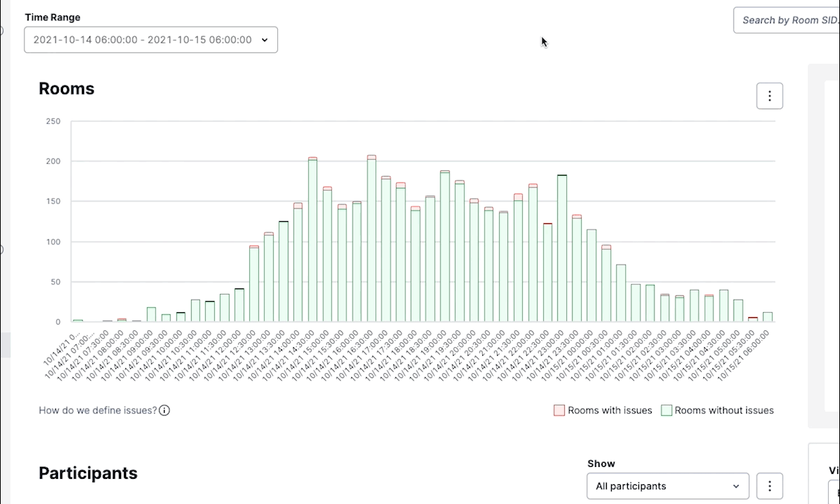Open the All participants dropdown
Viewport: 840px width, 504px height.
pyautogui.click(x=668, y=486)
